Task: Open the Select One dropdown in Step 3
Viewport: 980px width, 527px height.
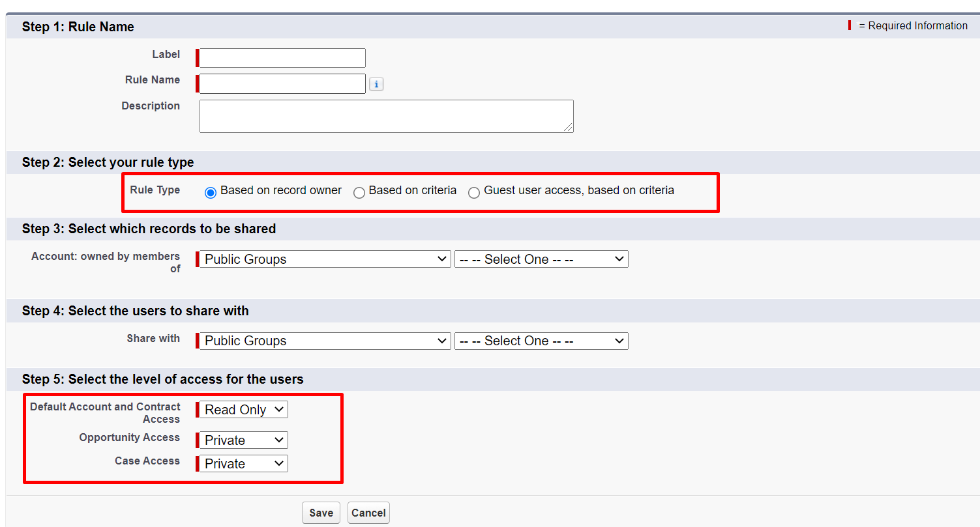Action: click(x=541, y=259)
